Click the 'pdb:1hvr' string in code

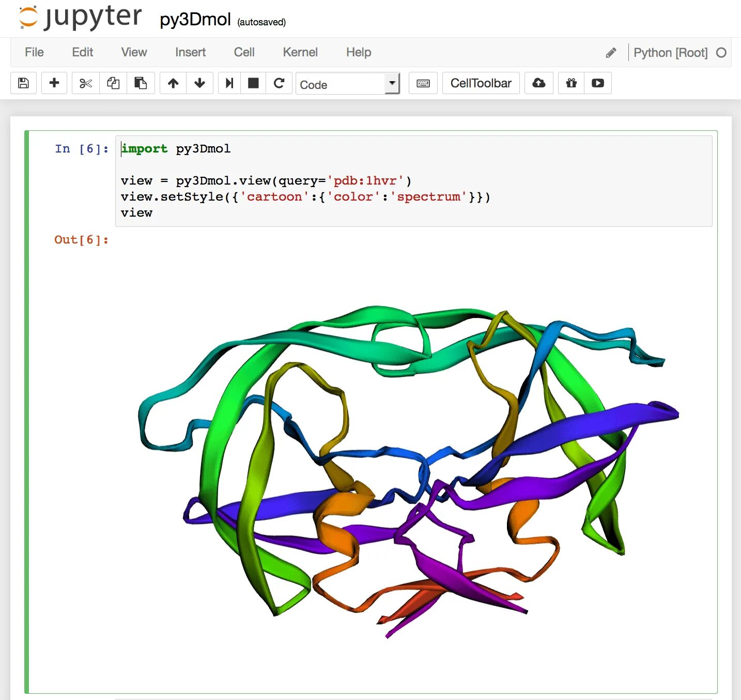pos(365,181)
